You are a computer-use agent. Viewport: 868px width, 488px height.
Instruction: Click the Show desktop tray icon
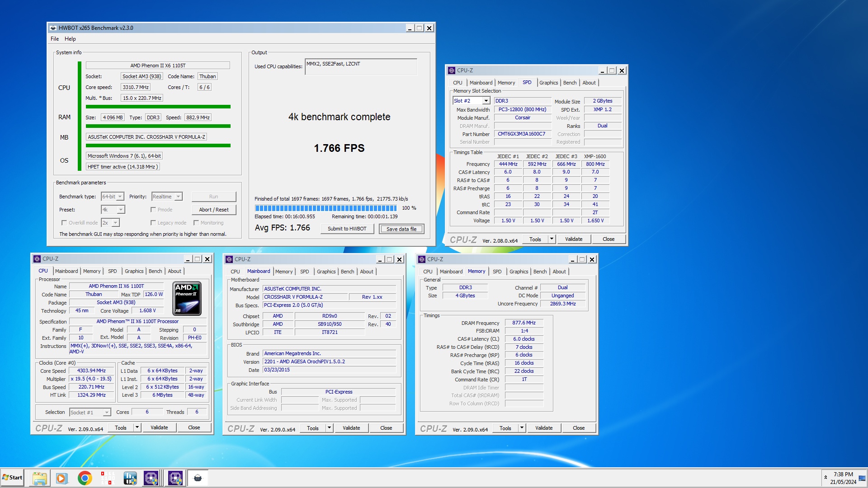[862, 478]
